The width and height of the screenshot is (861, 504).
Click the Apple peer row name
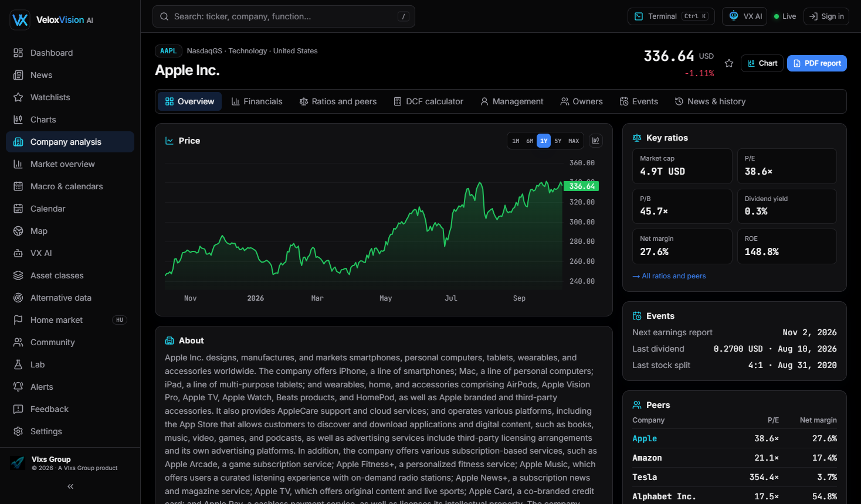click(645, 438)
